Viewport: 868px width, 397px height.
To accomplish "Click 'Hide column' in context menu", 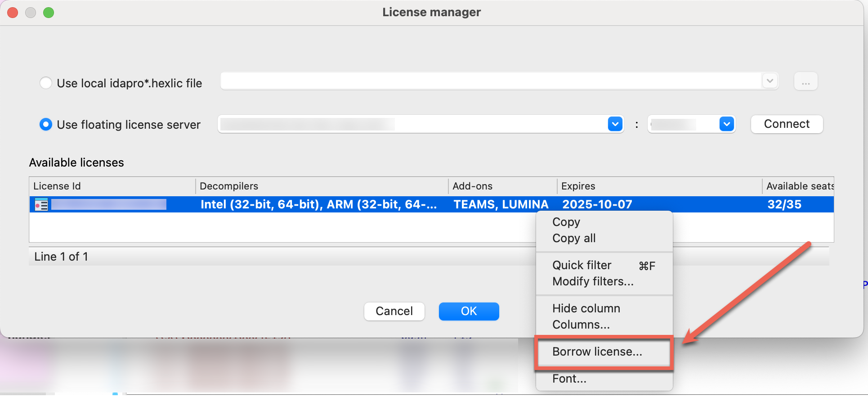I will 586,308.
